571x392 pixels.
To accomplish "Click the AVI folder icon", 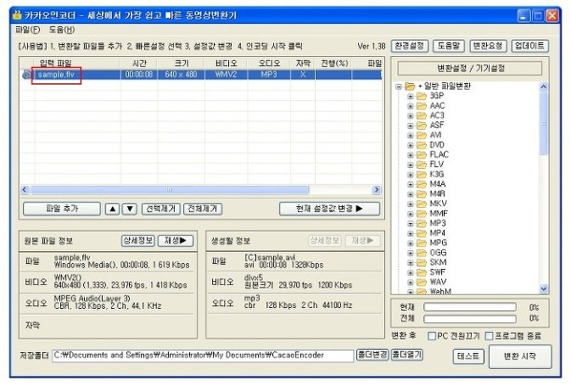I will pos(422,135).
